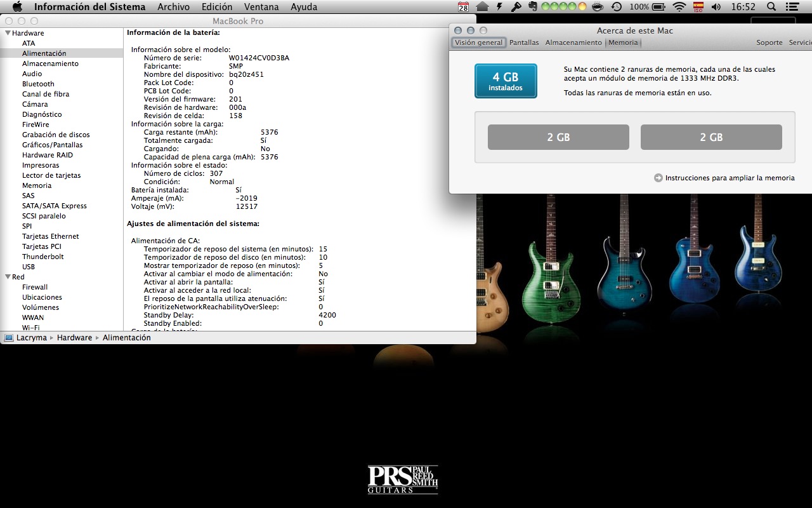Open the calendar menu bar icon
Viewport: 812px width, 508px height.
(463, 7)
